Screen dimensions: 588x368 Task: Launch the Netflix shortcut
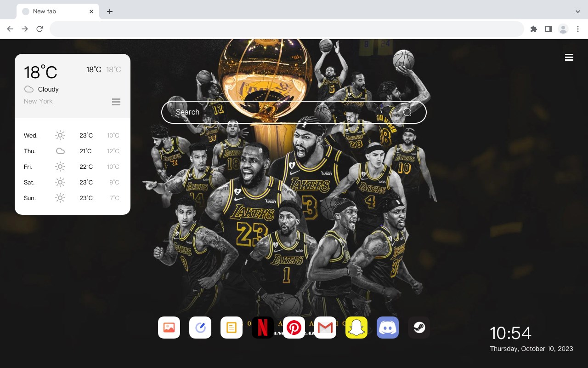pos(263,328)
